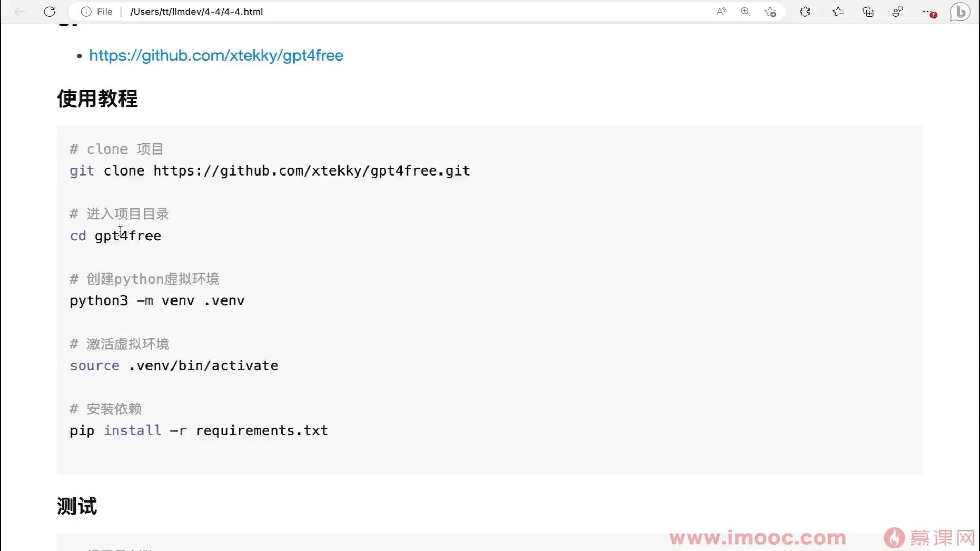The height and width of the screenshot is (551, 980).
Task: Open Collections icon in toolbar
Action: [x=868, y=11]
